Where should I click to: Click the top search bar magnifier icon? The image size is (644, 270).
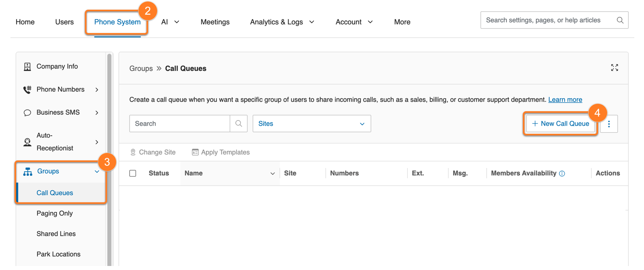coord(620,20)
